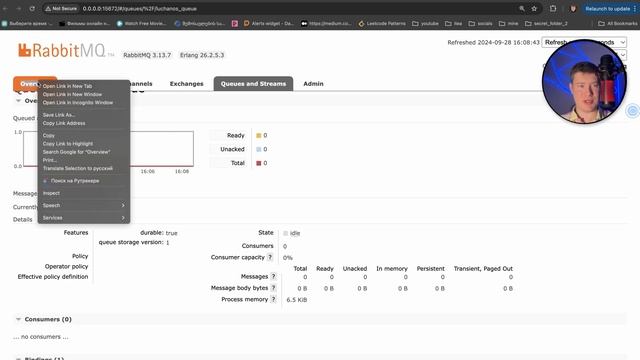This screenshot has height=360, width=640.
Task: Open the All Bookmarks folder
Action: click(x=618, y=24)
